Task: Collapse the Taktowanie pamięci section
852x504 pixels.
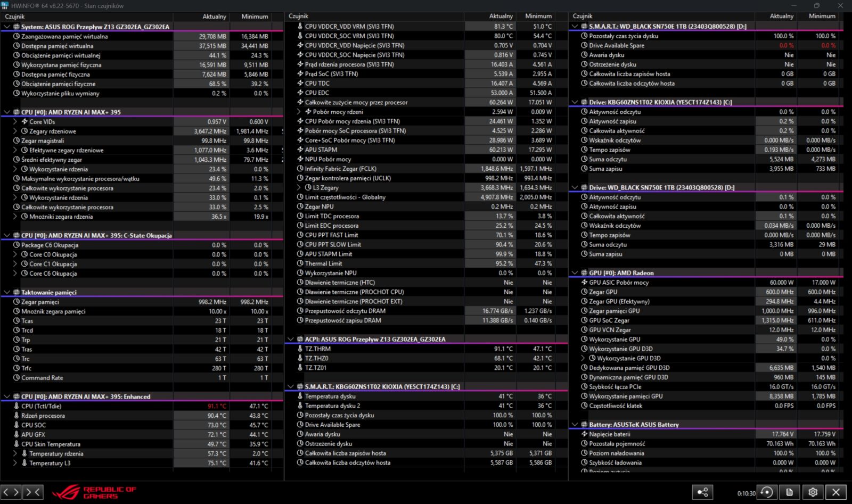Action: coord(7,293)
